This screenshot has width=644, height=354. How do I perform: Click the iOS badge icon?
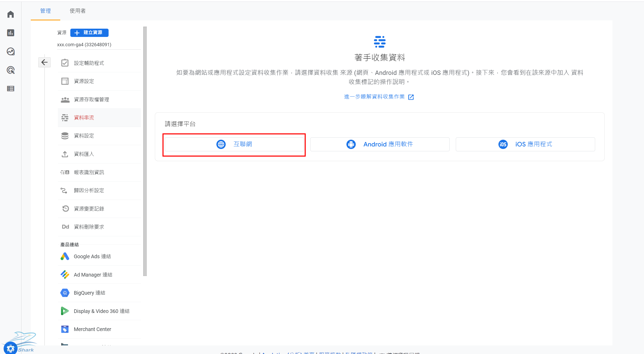tap(503, 144)
